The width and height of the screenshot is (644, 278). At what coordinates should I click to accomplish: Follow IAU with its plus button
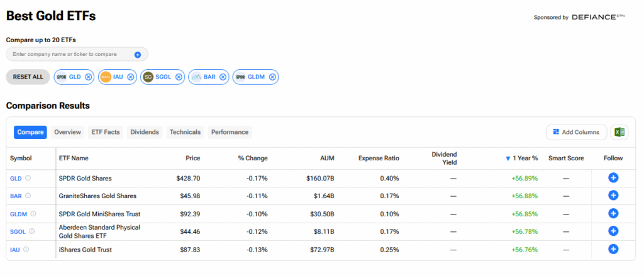click(613, 249)
